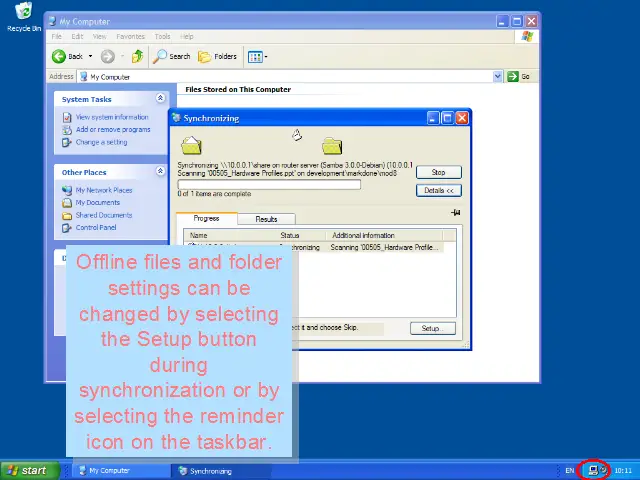This screenshot has width=640, height=480.
Task: Click the Control Panel icon
Action: click(67, 228)
